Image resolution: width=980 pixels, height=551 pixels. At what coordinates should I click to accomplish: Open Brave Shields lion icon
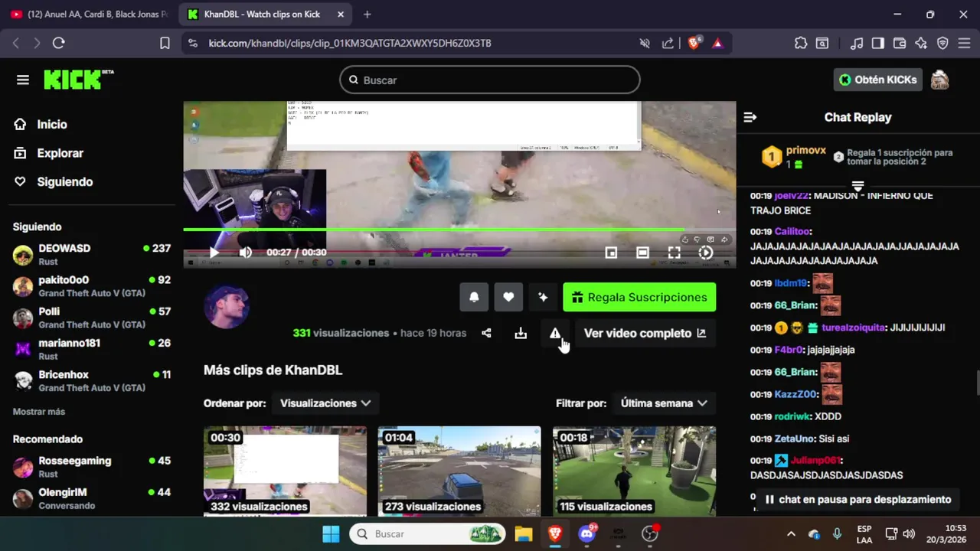pyautogui.click(x=694, y=43)
